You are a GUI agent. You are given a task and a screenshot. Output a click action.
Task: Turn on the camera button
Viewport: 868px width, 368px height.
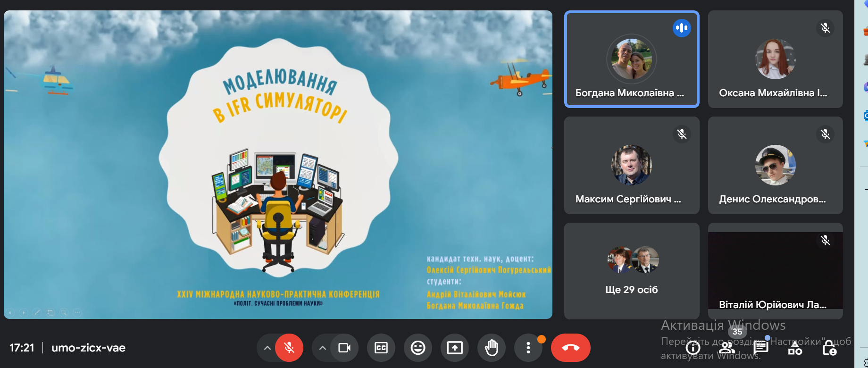[344, 348]
